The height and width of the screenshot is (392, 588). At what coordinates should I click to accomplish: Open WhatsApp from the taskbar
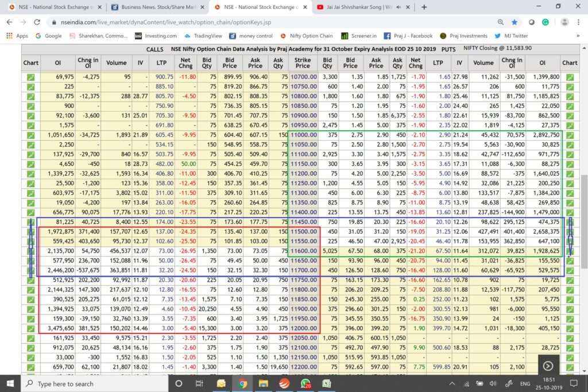tap(304, 383)
